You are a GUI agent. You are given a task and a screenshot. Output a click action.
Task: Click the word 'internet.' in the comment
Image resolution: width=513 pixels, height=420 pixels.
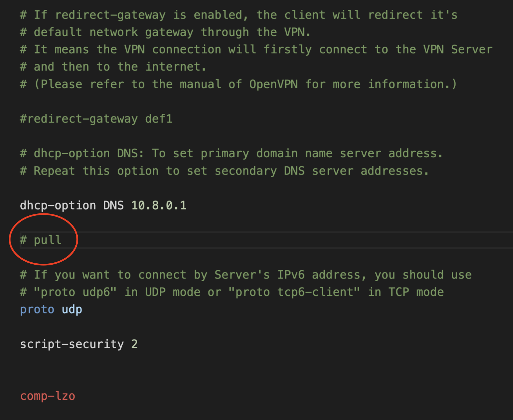(x=176, y=67)
